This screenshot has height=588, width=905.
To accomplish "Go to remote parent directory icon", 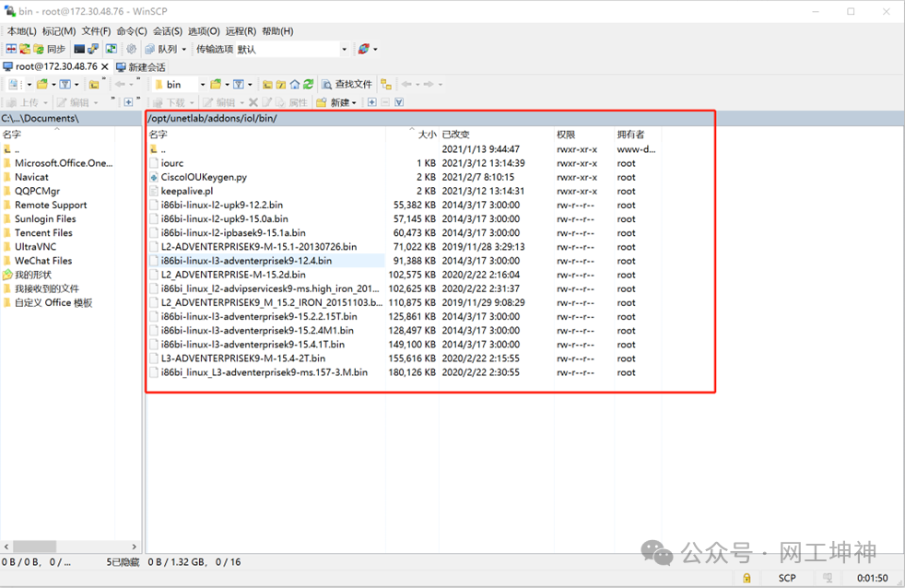I will pos(267,85).
